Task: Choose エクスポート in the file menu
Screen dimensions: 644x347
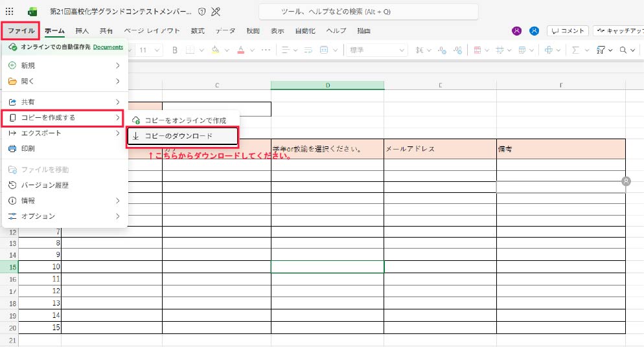Action: [65, 133]
